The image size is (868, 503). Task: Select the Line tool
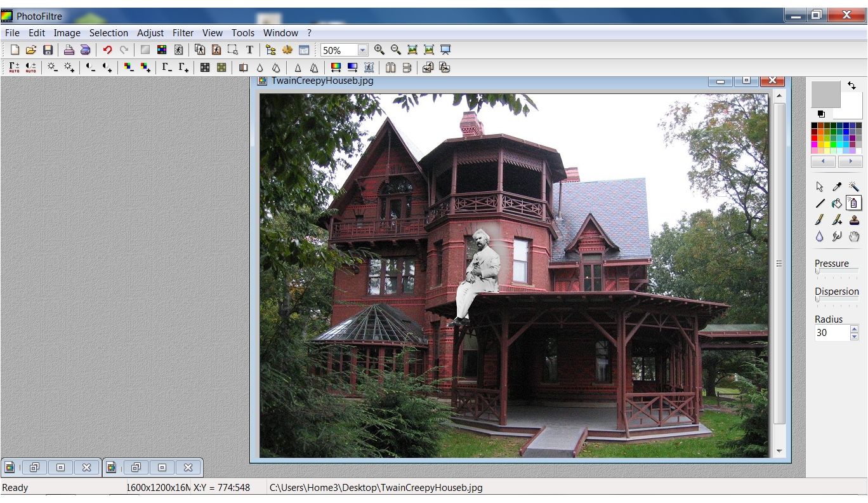[820, 203]
